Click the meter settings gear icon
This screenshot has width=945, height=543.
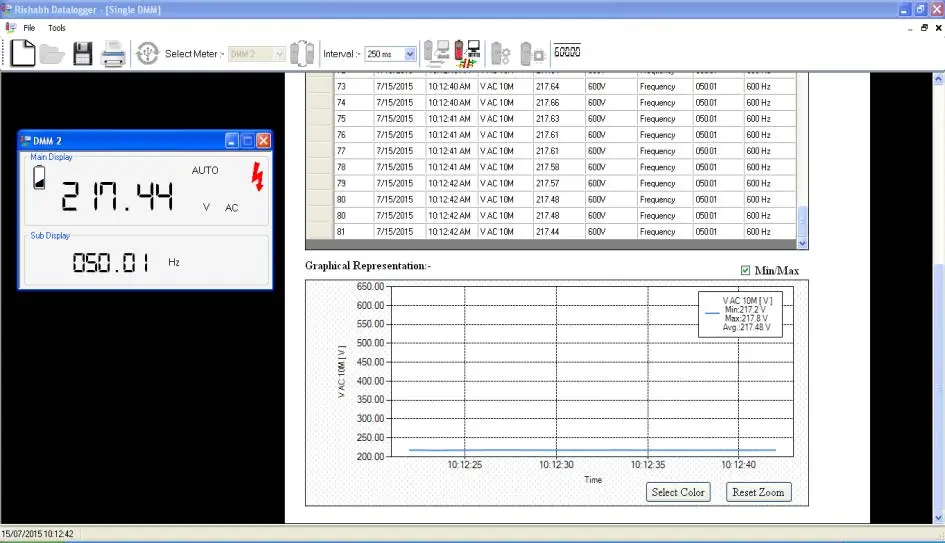(501, 54)
